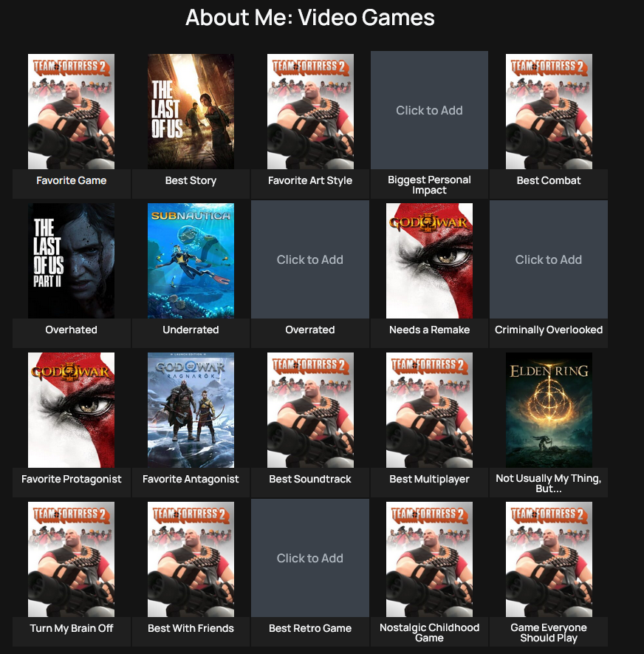
Task: Select the Subnautica cover under Underrated
Action: (191, 261)
